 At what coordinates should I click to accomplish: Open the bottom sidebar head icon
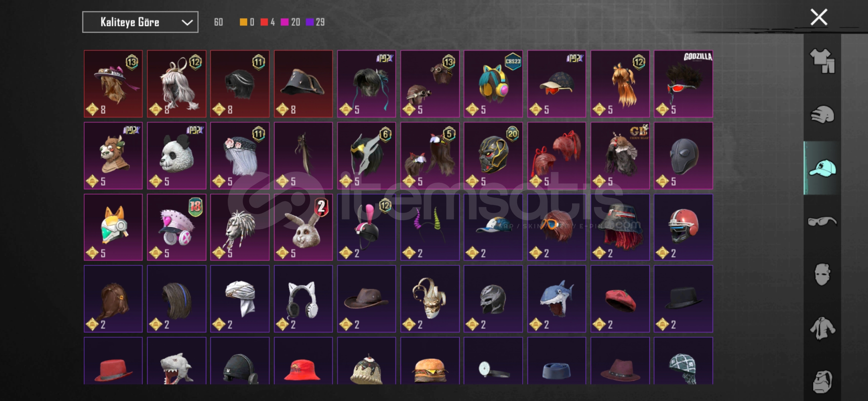[x=822, y=381]
